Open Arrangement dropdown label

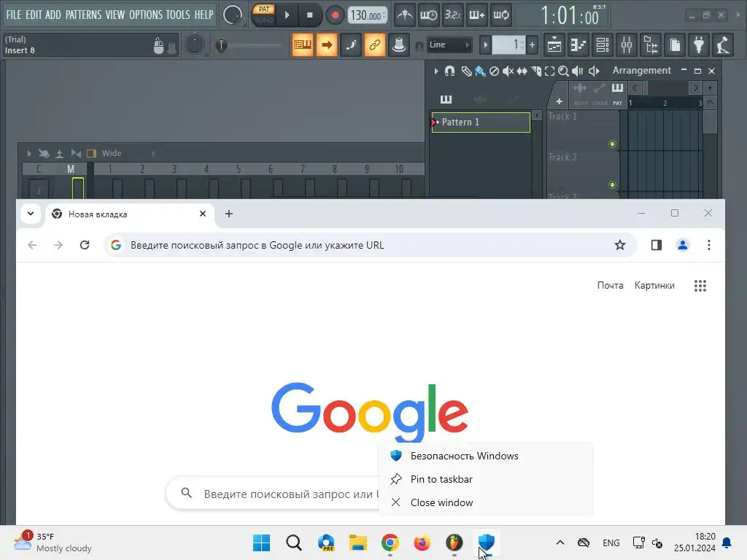tap(641, 71)
